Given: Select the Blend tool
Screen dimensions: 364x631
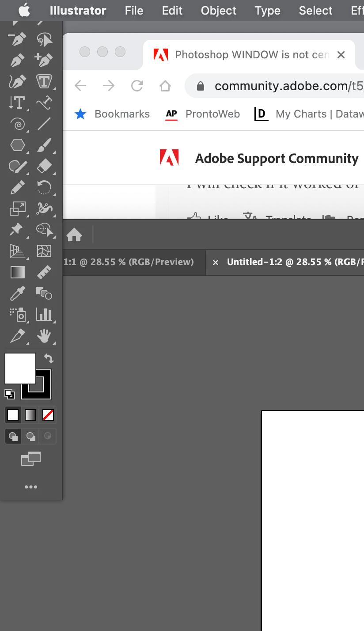Looking at the screenshot, I should (x=44, y=293).
